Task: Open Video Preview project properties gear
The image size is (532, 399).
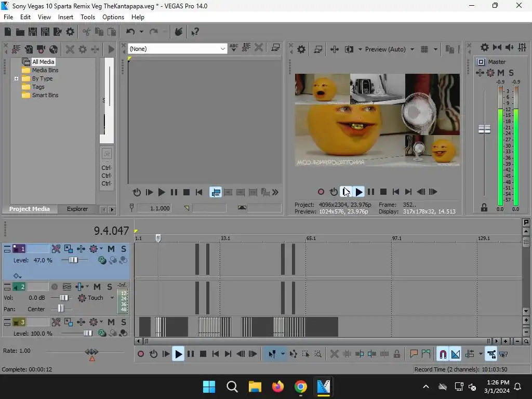Action: tap(301, 49)
